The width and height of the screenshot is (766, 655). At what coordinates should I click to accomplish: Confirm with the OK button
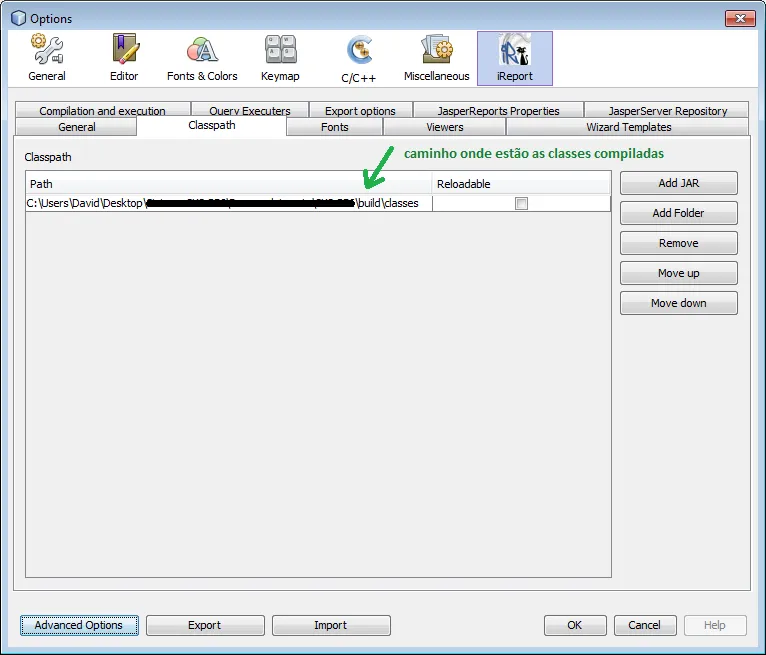pyautogui.click(x=575, y=625)
